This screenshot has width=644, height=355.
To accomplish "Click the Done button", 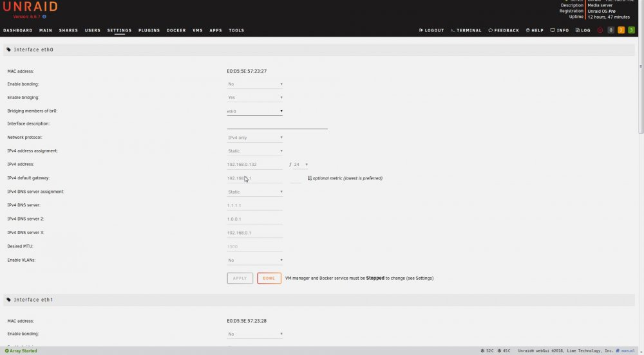I will click(x=269, y=278).
